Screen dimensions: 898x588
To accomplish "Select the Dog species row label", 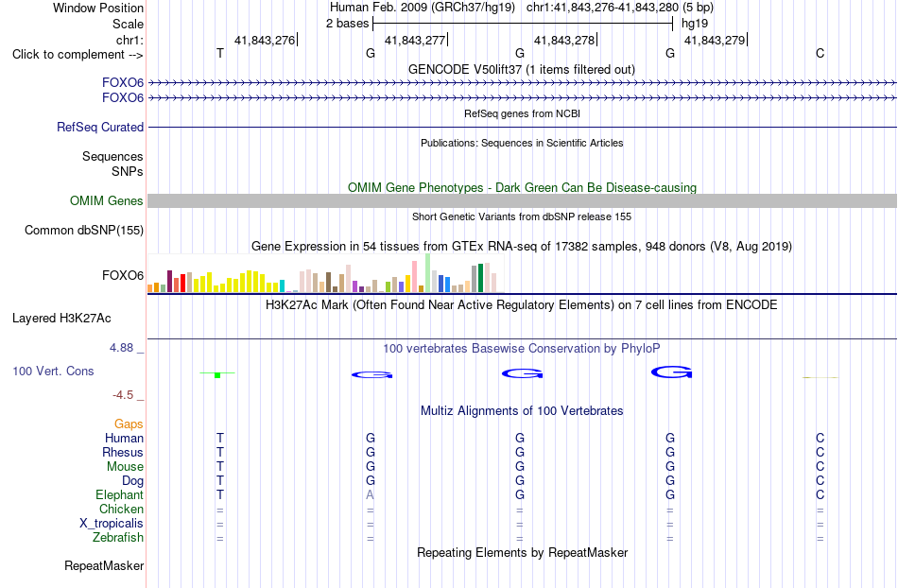I will click(133, 481).
